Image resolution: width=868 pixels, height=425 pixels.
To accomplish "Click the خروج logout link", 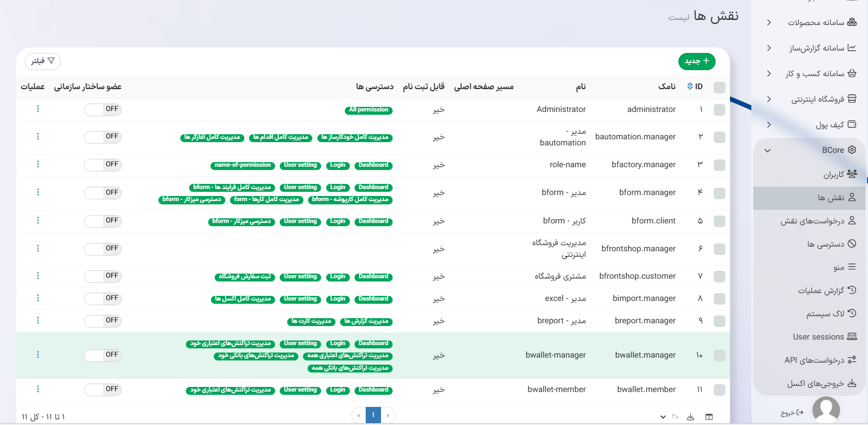I will coord(792,412).
